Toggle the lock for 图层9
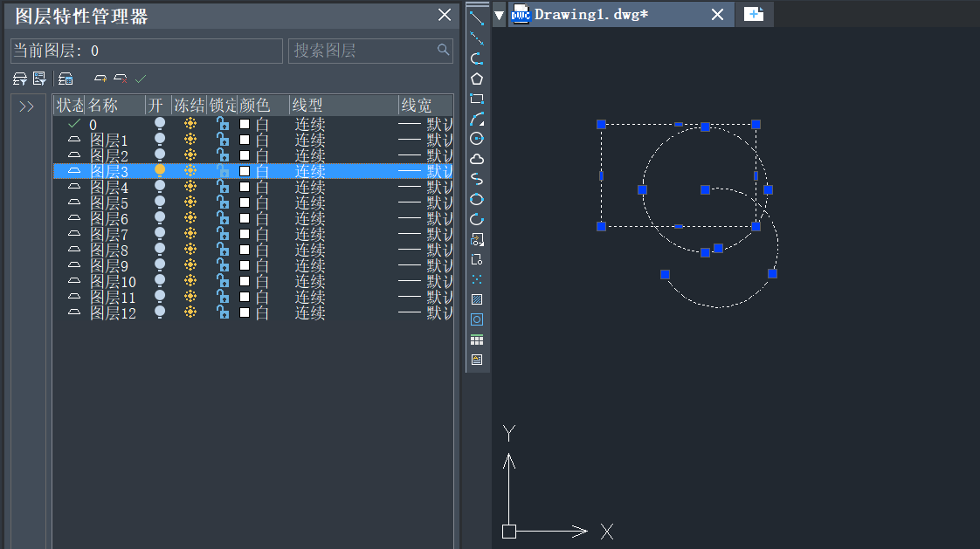This screenshot has height=549, width=980. (223, 264)
